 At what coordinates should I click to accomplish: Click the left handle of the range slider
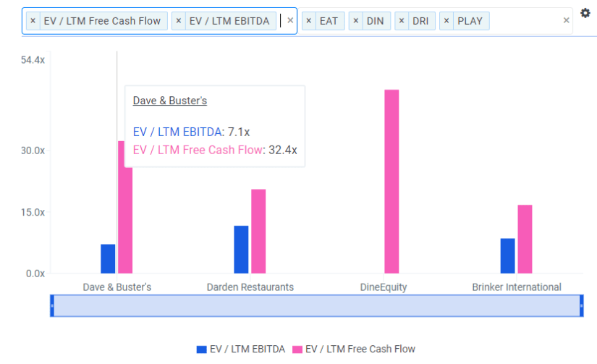[52, 305]
